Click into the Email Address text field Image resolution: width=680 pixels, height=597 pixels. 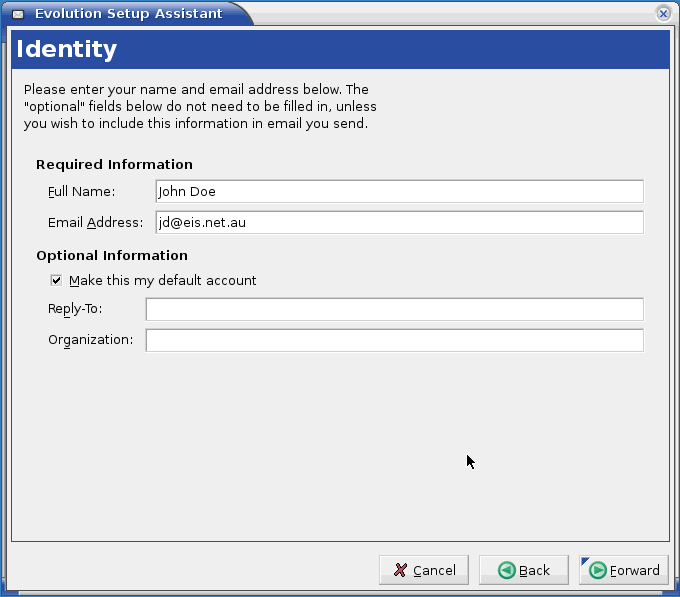pos(399,223)
